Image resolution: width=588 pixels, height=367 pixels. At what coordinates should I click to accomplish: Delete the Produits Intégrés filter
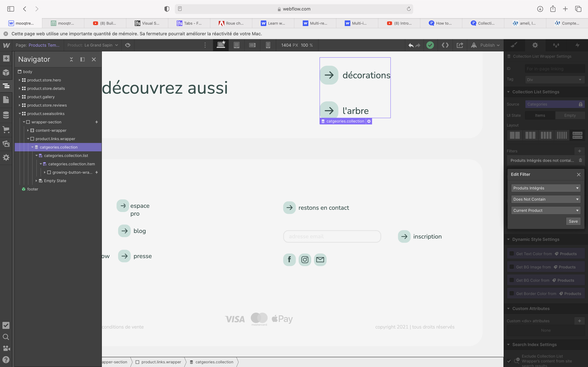pos(580,160)
